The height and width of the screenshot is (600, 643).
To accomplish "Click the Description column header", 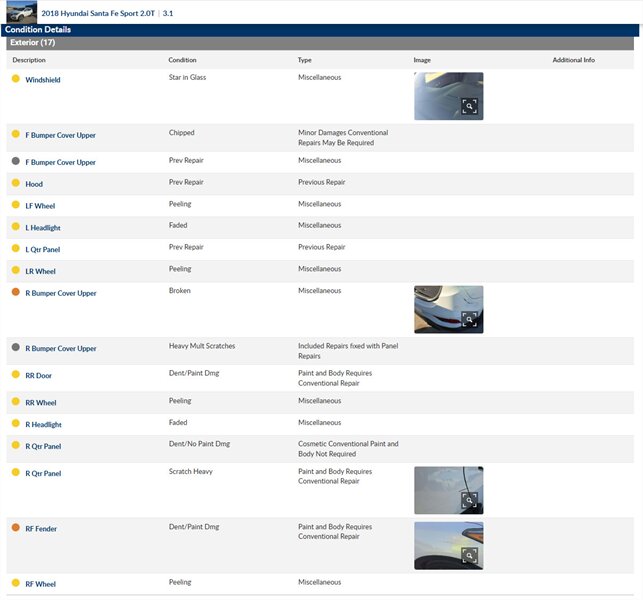I will (29, 60).
